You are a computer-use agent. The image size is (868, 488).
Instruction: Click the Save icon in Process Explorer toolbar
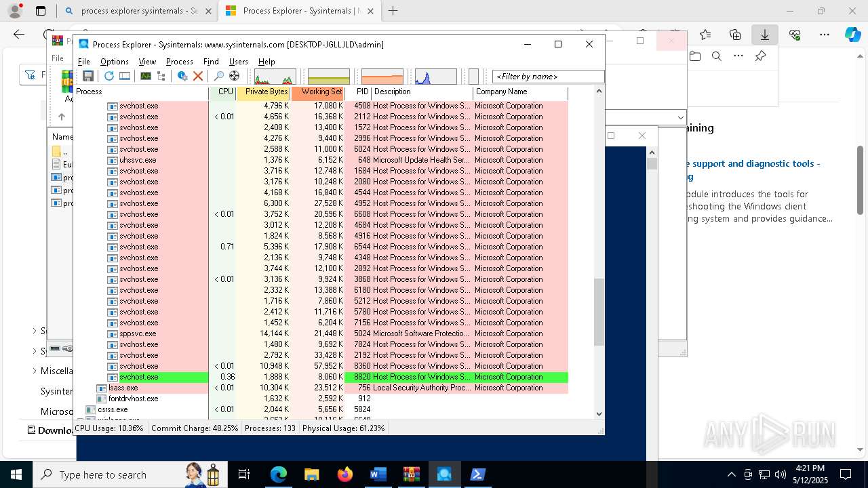click(88, 76)
